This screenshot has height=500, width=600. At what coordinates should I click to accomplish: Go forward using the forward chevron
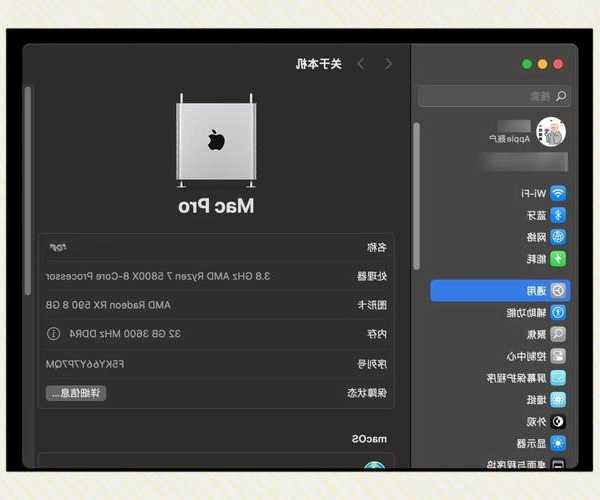coord(360,64)
